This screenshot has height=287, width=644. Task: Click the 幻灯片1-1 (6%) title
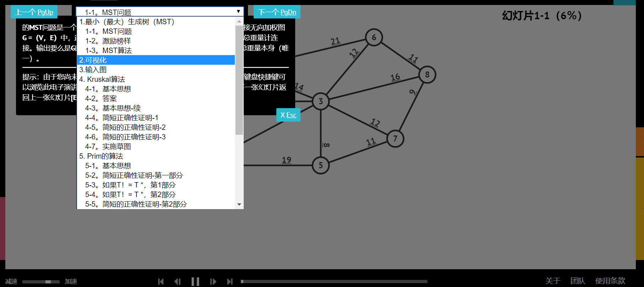542,16
